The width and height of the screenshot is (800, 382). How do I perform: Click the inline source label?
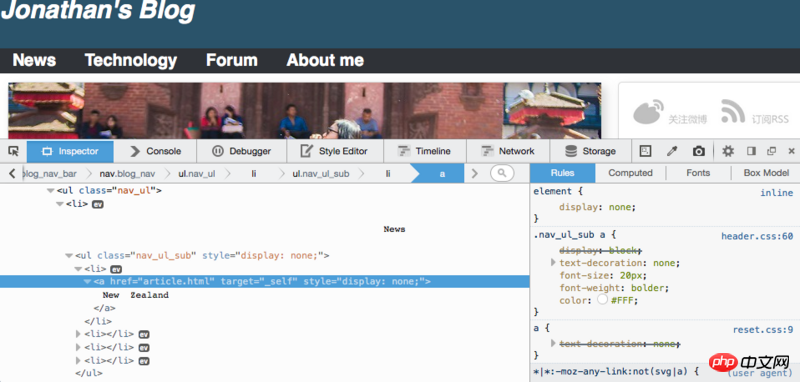pyautogui.click(x=777, y=193)
